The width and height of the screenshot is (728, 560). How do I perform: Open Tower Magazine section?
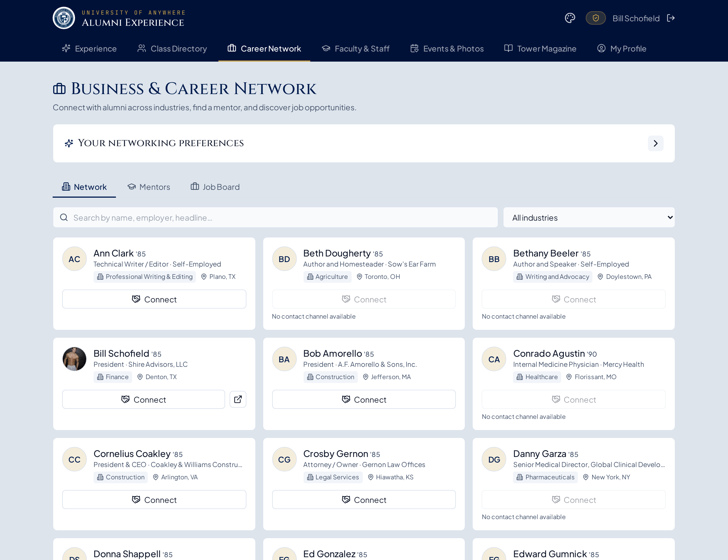[x=540, y=49]
